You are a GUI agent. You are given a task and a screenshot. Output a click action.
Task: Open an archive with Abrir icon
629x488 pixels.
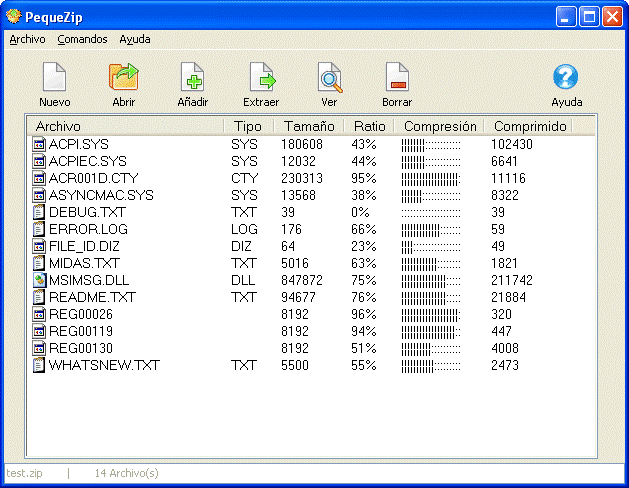tap(124, 77)
